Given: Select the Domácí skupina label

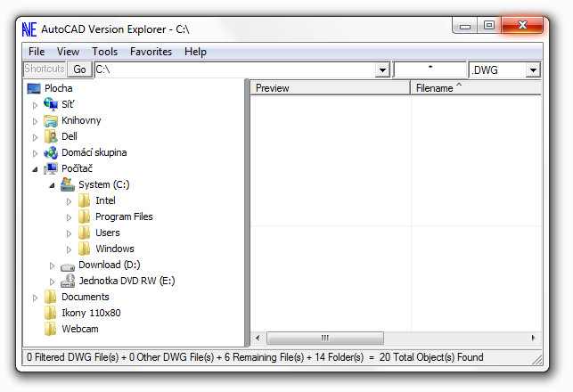Looking at the screenshot, I should click(x=94, y=152).
